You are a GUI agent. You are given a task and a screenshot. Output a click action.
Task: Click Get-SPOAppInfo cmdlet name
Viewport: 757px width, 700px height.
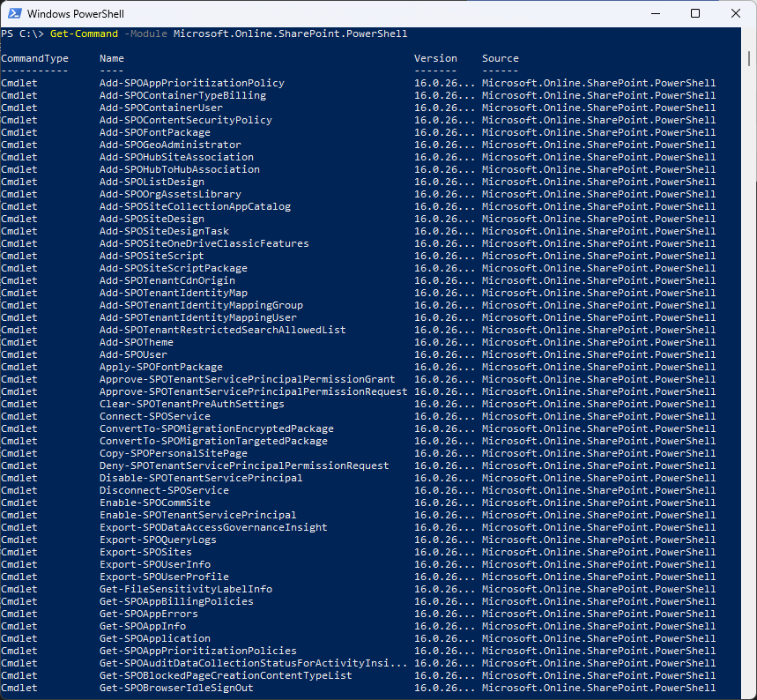pos(143,627)
